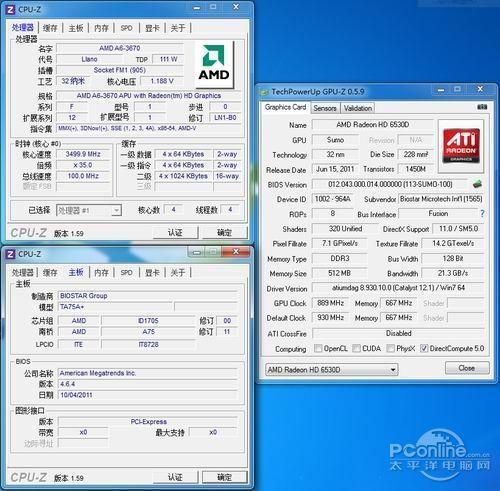Click the Driver Version field in GPU-Z
Image resolution: width=500 pixels, height=491 pixels.
[398, 288]
